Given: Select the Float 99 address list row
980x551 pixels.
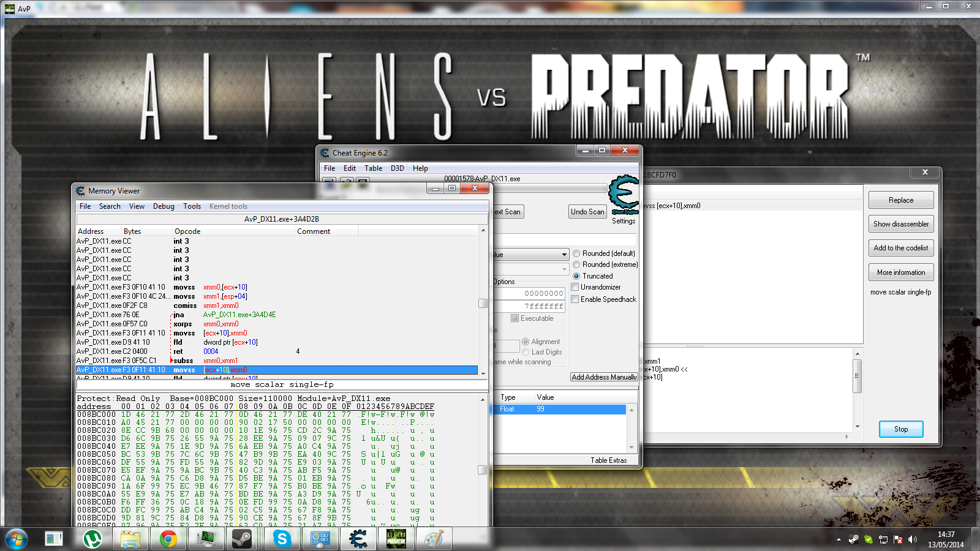Looking at the screenshot, I should point(560,409).
